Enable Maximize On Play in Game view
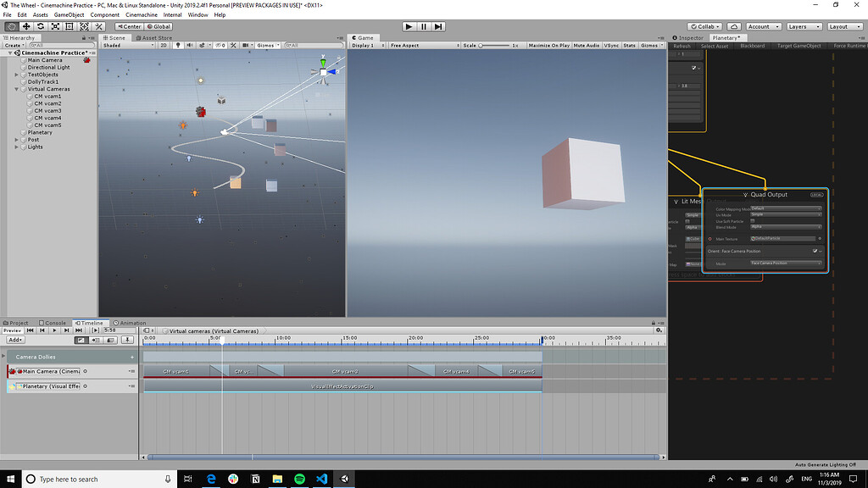868x488 pixels. (549, 44)
